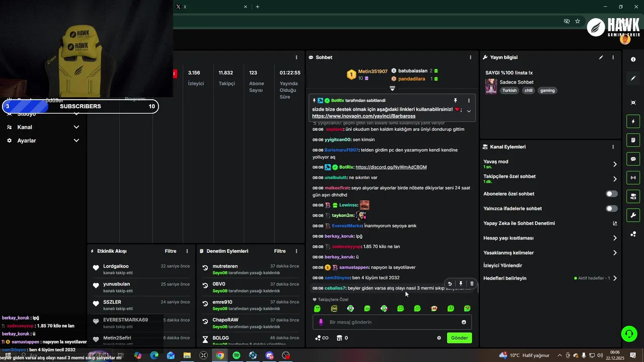644x362 pixels.
Task: Click the weather widget showing 10°C
Action: (x=524, y=355)
